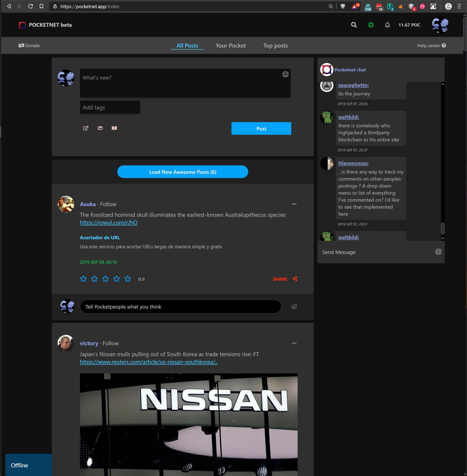Viewport: 467px width, 476px height.
Task: Open victory post options menu
Action: coord(294,343)
